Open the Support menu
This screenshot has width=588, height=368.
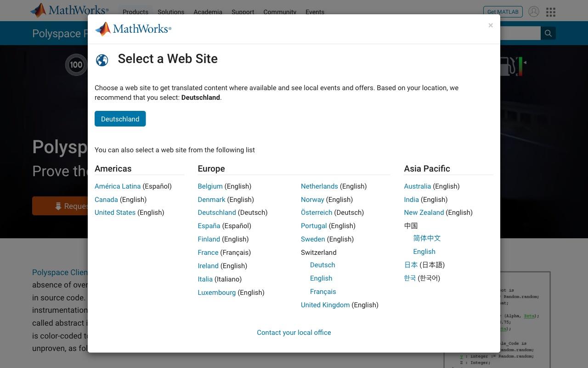(243, 12)
